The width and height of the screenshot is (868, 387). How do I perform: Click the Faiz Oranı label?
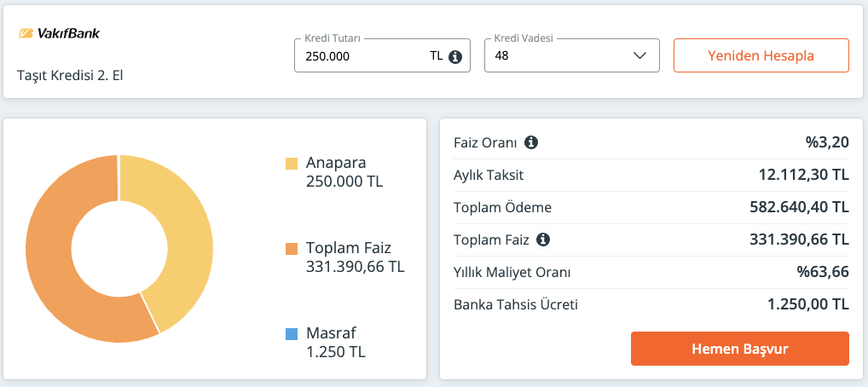coord(485,143)
